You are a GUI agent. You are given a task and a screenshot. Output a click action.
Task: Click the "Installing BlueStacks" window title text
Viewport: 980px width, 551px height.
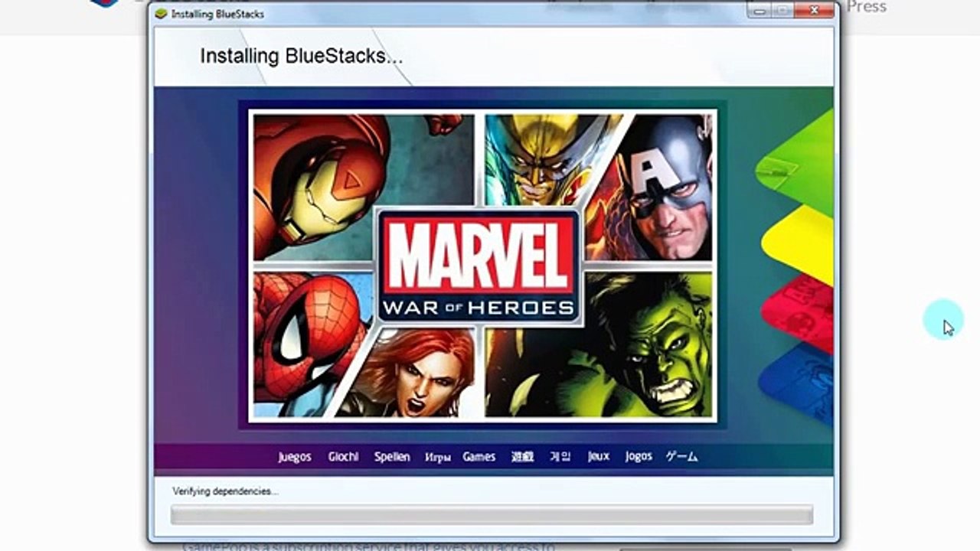[217, 14]
